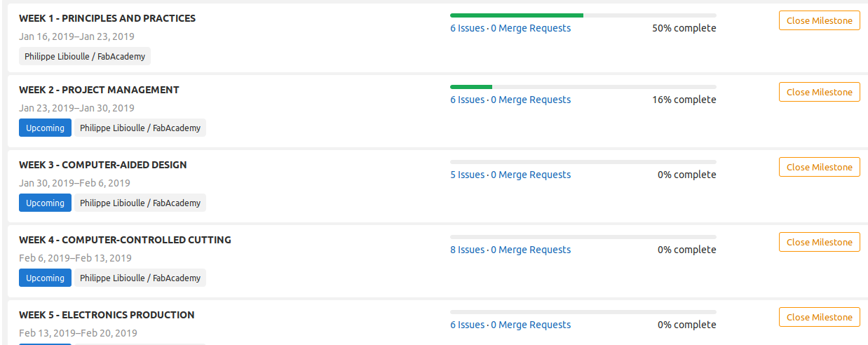Close the Computer-Controlled Cutting milestone
Screen dimensions: 868x345
819,243
